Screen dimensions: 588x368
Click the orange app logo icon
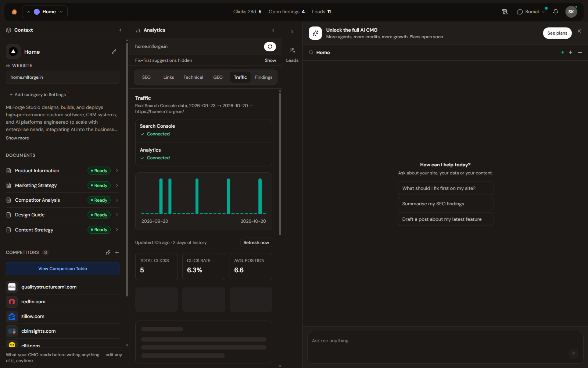click(14, 12)
